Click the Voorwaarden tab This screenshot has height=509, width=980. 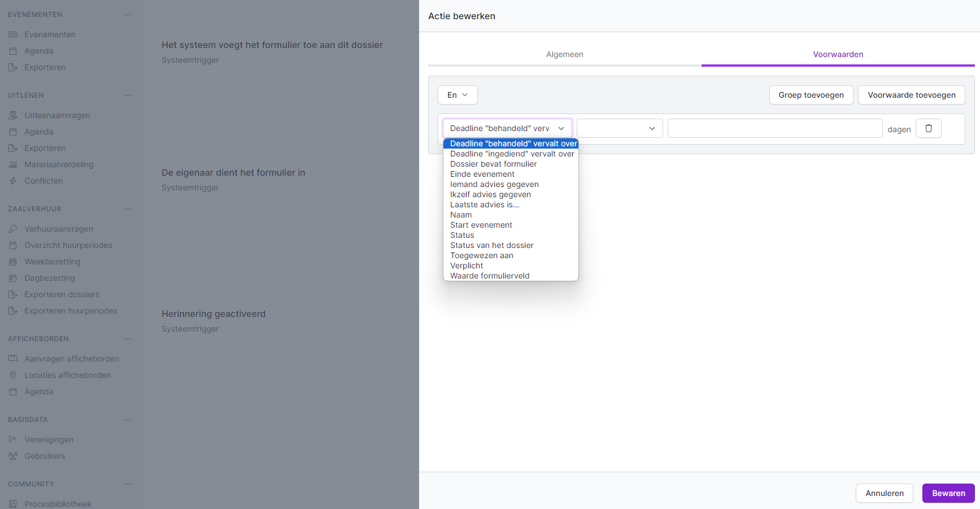click(838, 54)
